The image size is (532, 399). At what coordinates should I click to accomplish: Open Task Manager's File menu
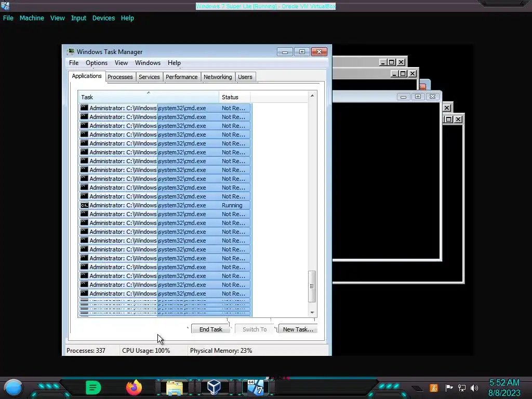click(x=74, y=63)
